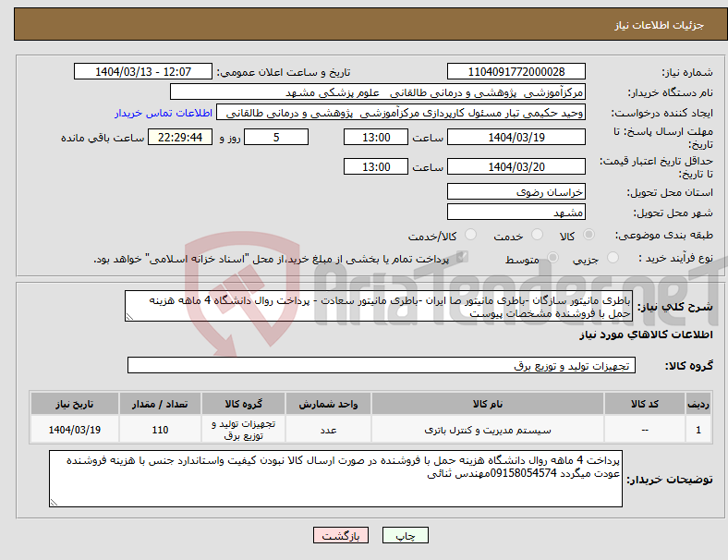728x560 pixels.
Task: Click the تعداد / مقدار column header
Action: pyautogui.click(x=160, y=404)
